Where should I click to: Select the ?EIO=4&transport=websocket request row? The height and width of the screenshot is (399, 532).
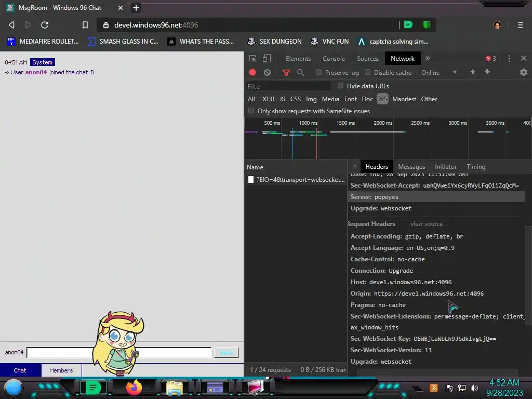(x=296, y=179)
